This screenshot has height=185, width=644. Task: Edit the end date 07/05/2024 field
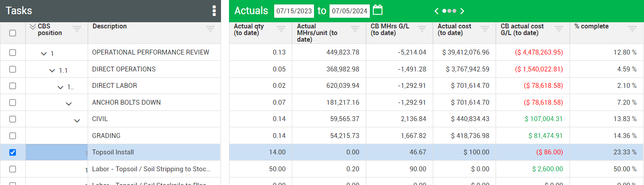[x=349, y=11]
